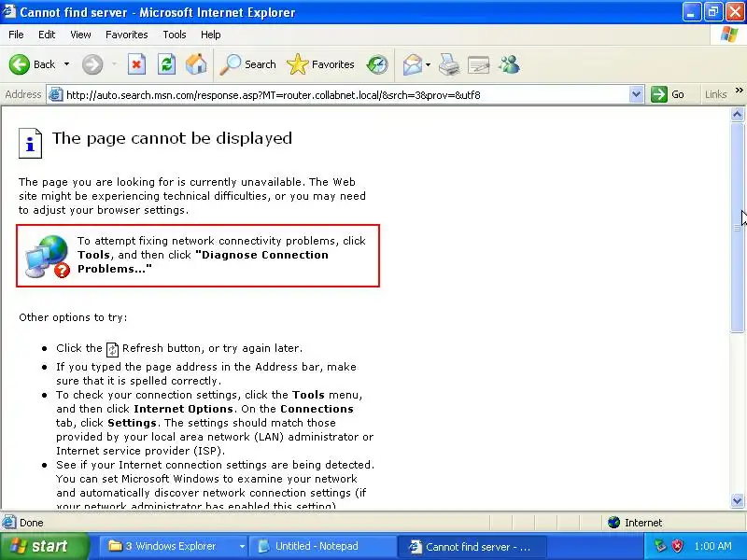Click the info icon beside page heading

(30, 143)
